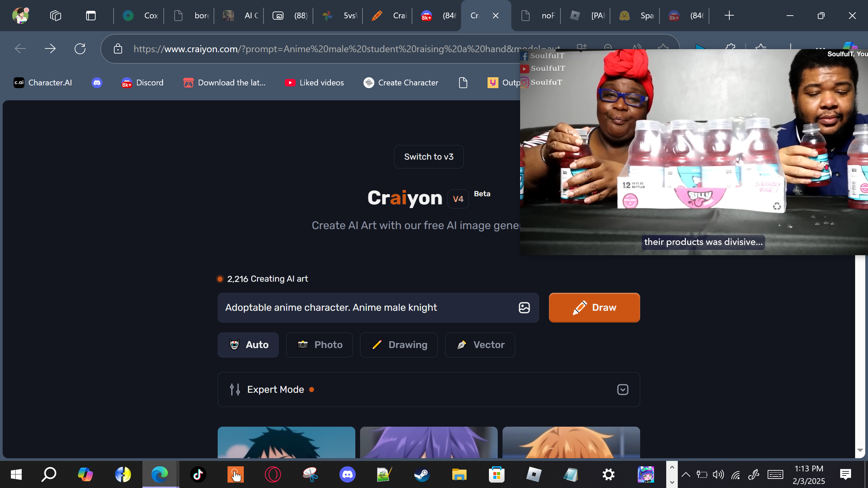Refresh the Craiyon page
868x488 pixels.
pyautogui.click(x=80, y=49)
